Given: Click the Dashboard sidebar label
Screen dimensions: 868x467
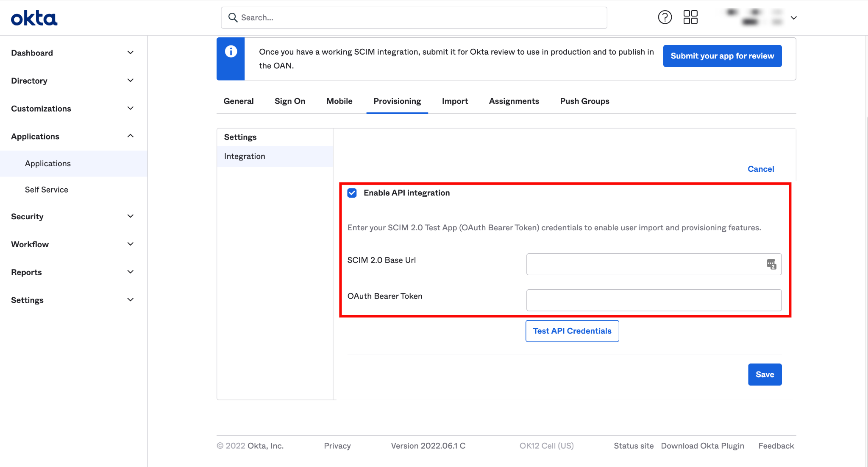Looking at the screenshot, I should [32, 53].
